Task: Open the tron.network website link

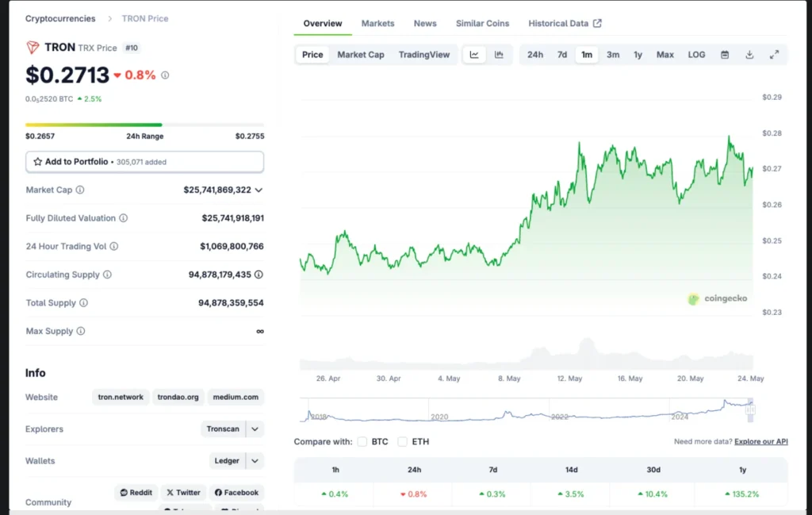Action: point(121,397)
